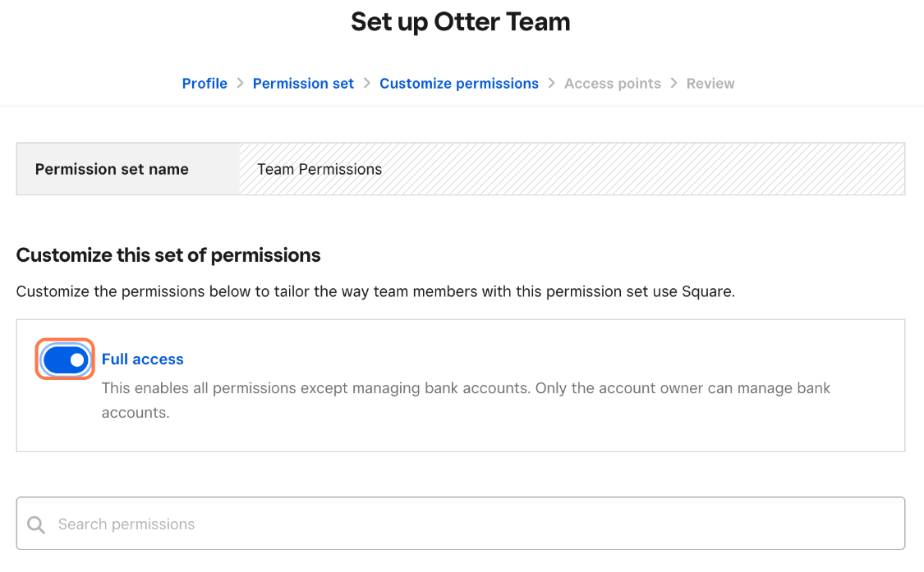The width and height of the screenshot is (924, 572).
Task: Click the Full access label text
Action: tap(143, 359)
